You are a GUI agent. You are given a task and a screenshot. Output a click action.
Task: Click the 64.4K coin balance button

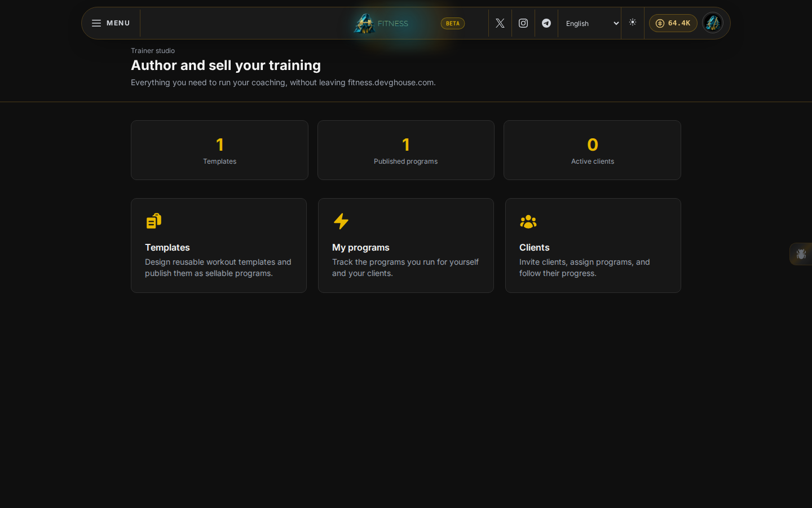(673, 23)
